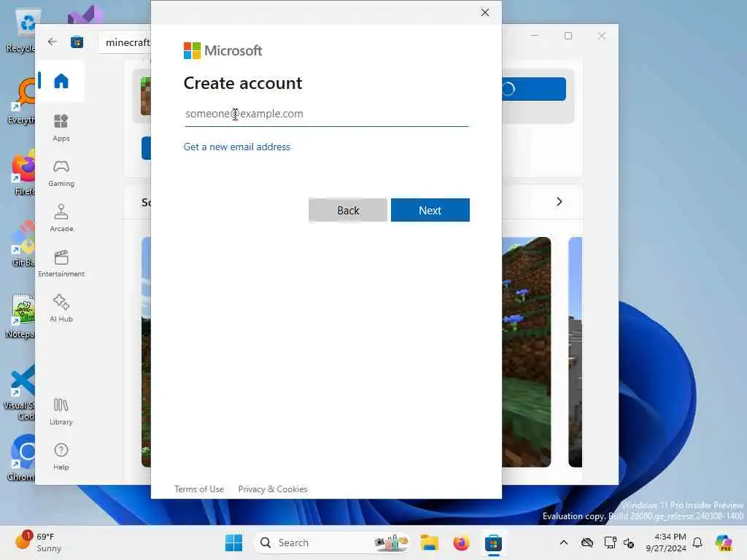Select the Git Bash desktop shortcut

tap(23, 244)
